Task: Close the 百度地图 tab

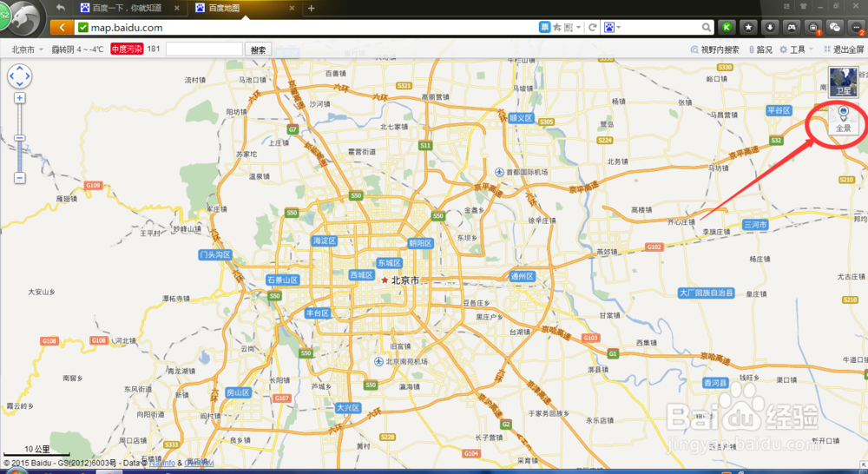Action: [x=292, y=8]
